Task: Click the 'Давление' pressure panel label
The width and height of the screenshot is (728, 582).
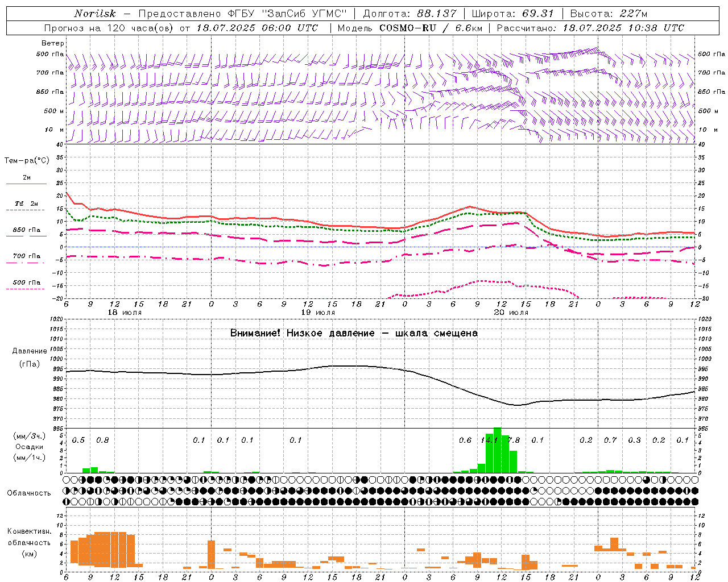Action: 30,351
